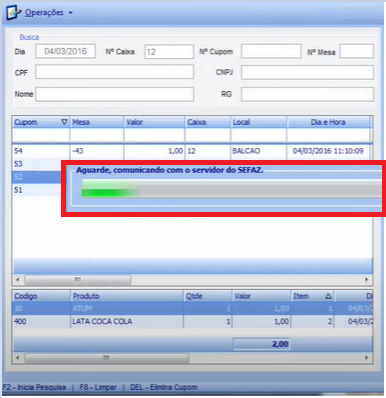Click the Nº Mesa input field
Image resolution: width=386 pixels, height=398 pixels.
pyautogui.click(x=357, y=51)
